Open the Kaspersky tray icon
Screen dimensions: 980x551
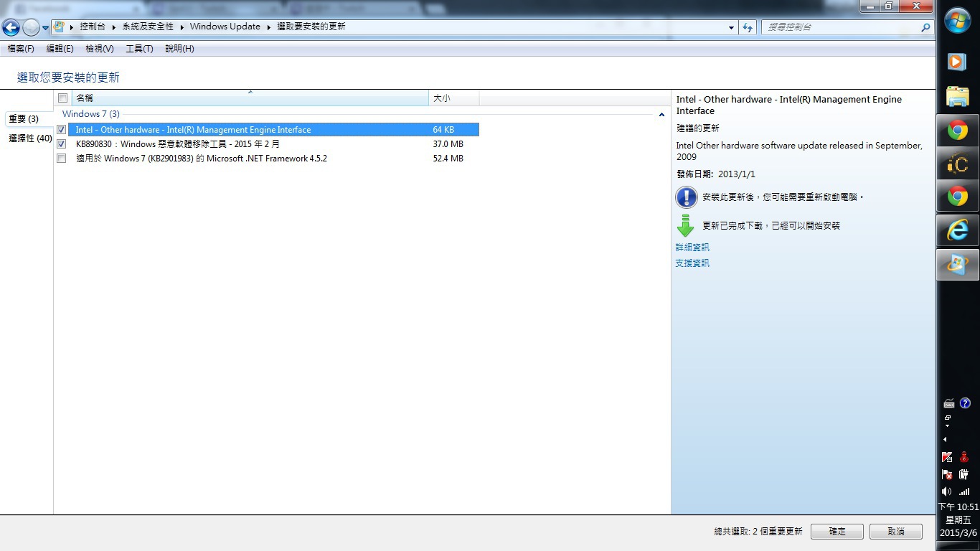pos(947,457)
